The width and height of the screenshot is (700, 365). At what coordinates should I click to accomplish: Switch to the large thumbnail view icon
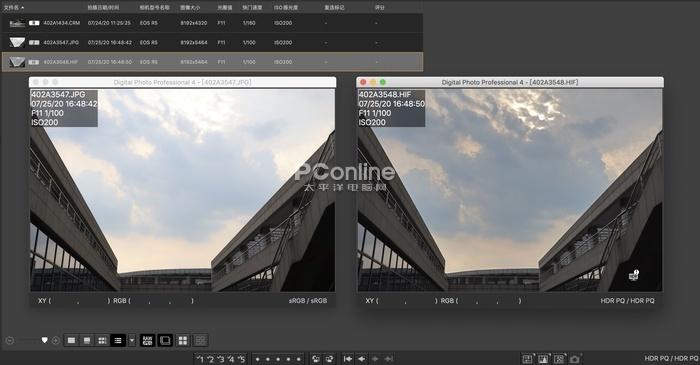(71, 340)
